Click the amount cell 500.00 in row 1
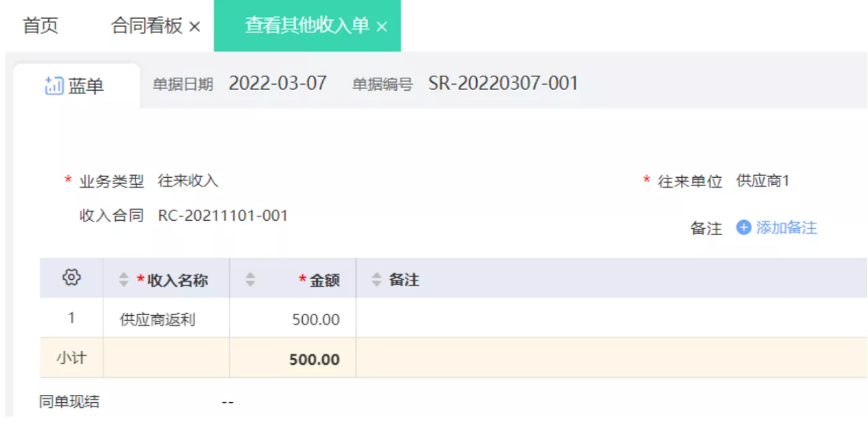This screenshot has width=868, height=428. 316,319
